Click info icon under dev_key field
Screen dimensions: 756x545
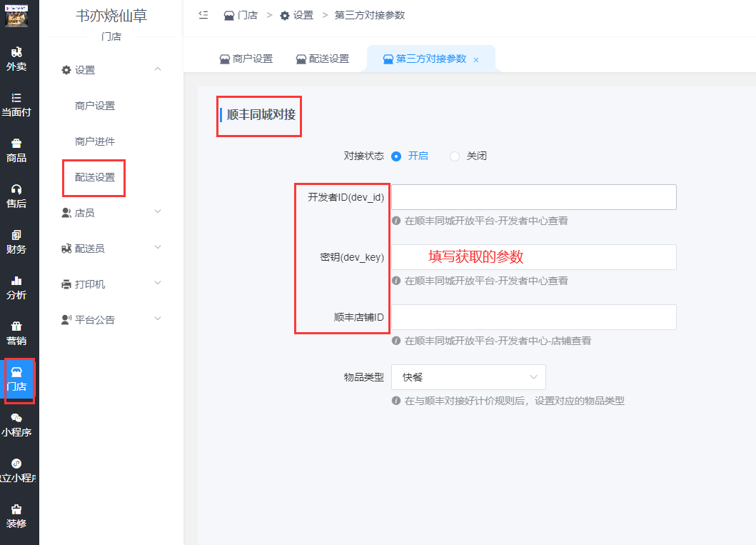396,281
